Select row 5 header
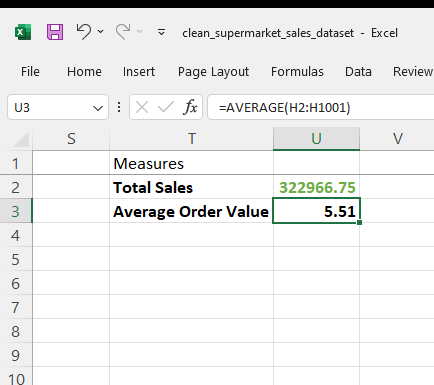434x385 pixels. 16,259
